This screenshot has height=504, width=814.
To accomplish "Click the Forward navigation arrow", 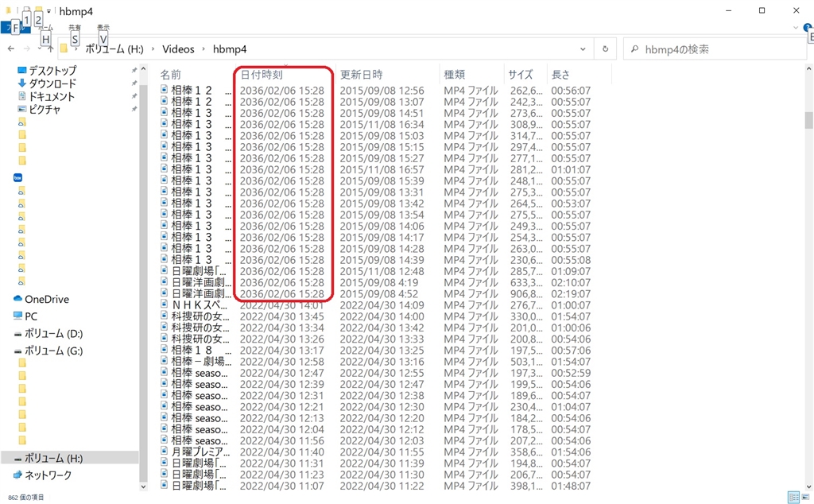I will pos(27,48).
